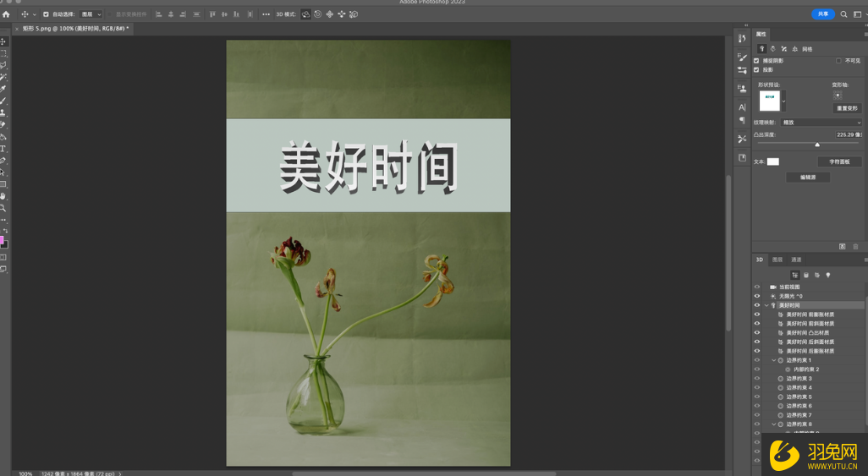Filter 3D panel by materials icon
This screenshot has height=476, width=868.
817,275
